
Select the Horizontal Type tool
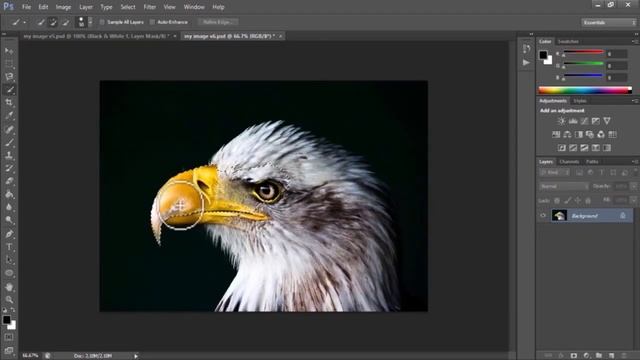pos(9,247)
